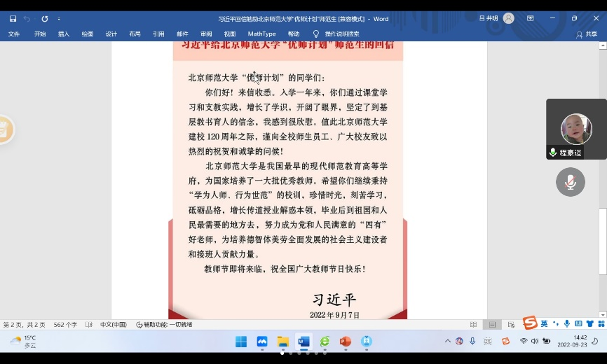Switch to Read Mode view in status bar

pos(474,325)
